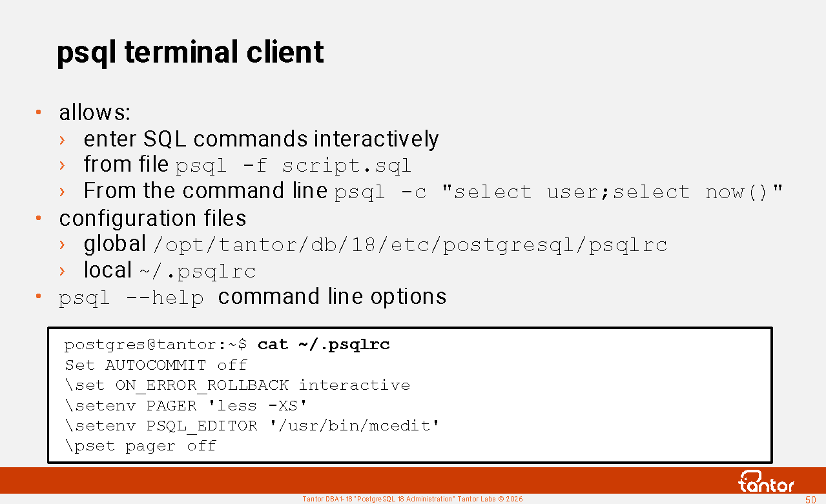Click the '\setenv PAGER' line in terminal box
The width and height of the screenshot is (826, 504).
[x=186, y=405]
